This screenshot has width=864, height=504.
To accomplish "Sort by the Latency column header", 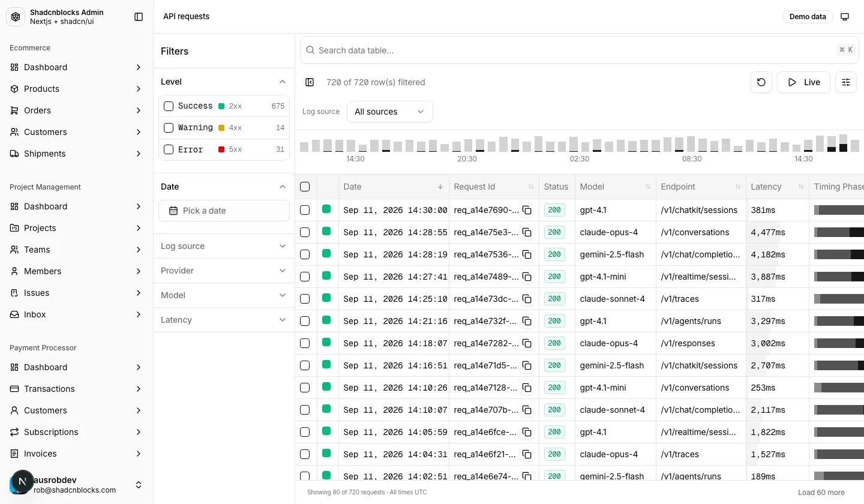I will [x=777, y=187].
